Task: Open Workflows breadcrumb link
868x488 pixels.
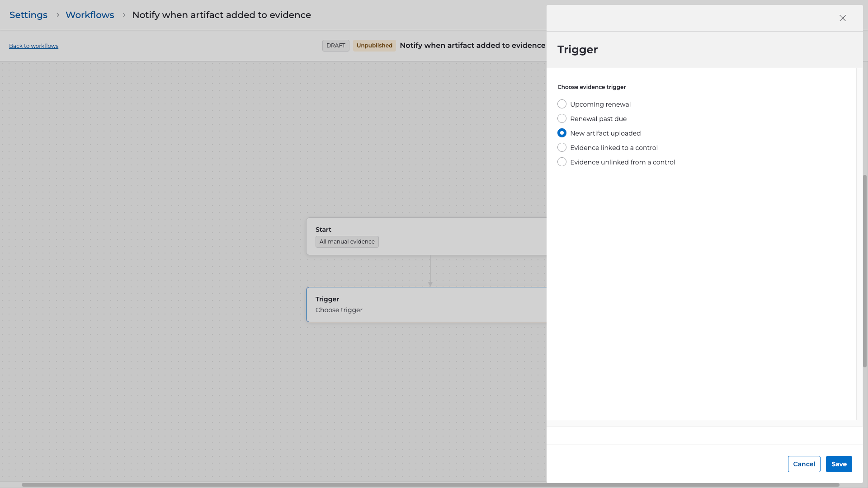Action: 90,15
